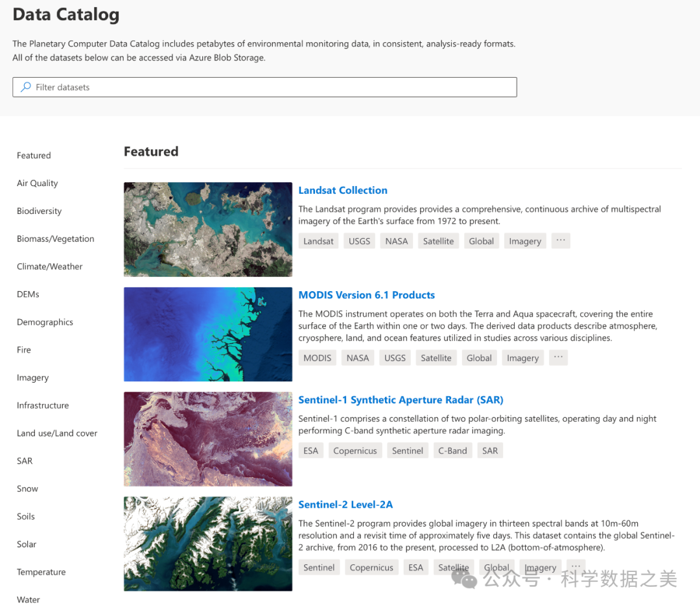Expand more tags for MODIS Version 6.1
This screenshot has height=607, width=700.
[558, 357]
